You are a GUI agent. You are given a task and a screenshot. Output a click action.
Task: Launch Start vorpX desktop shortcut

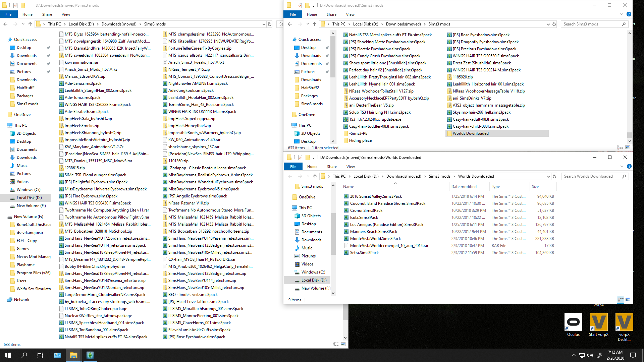[599, 325]
